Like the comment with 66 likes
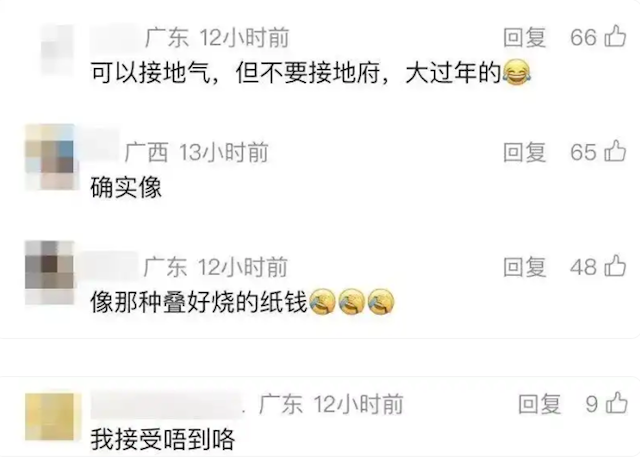 pos(615,37)
